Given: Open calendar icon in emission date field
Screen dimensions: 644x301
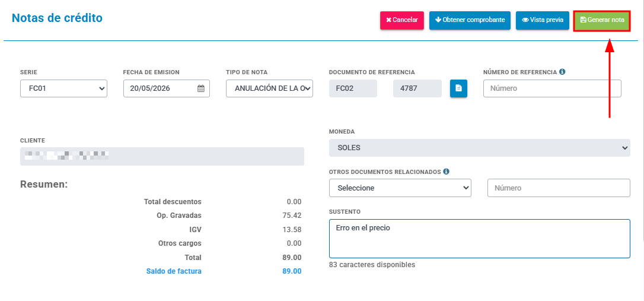Looking at the screenshot, I should click(201, 88).
